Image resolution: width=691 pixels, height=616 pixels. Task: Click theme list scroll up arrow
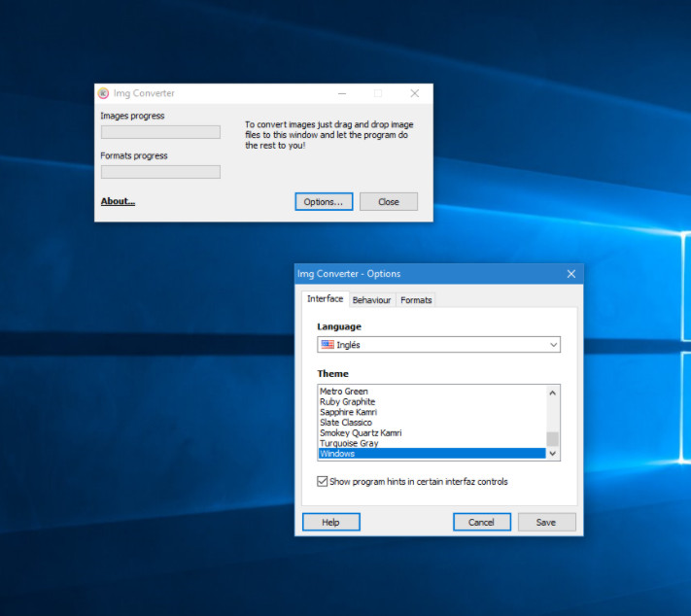pyautogui.click(x=553, y=393)
